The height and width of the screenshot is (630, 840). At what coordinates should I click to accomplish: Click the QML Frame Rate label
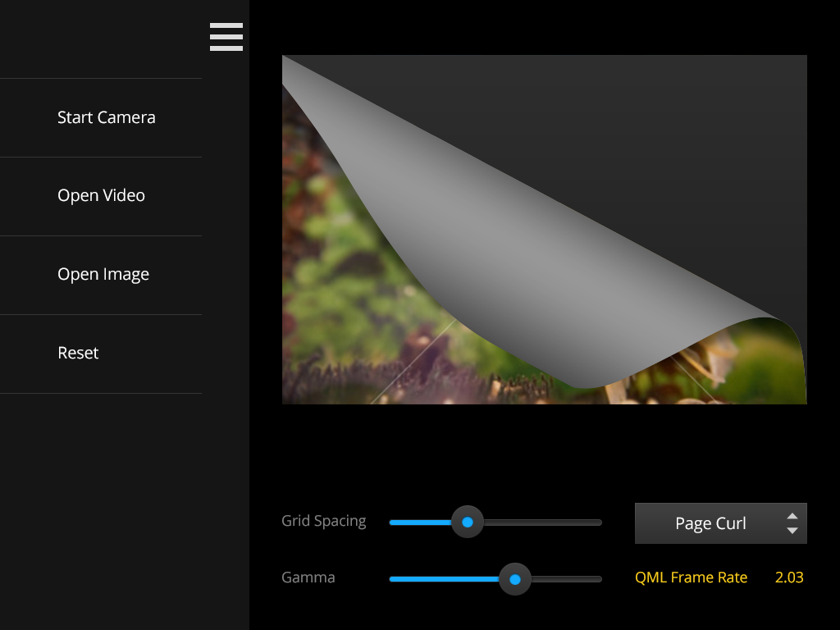[x=691, y=577]
